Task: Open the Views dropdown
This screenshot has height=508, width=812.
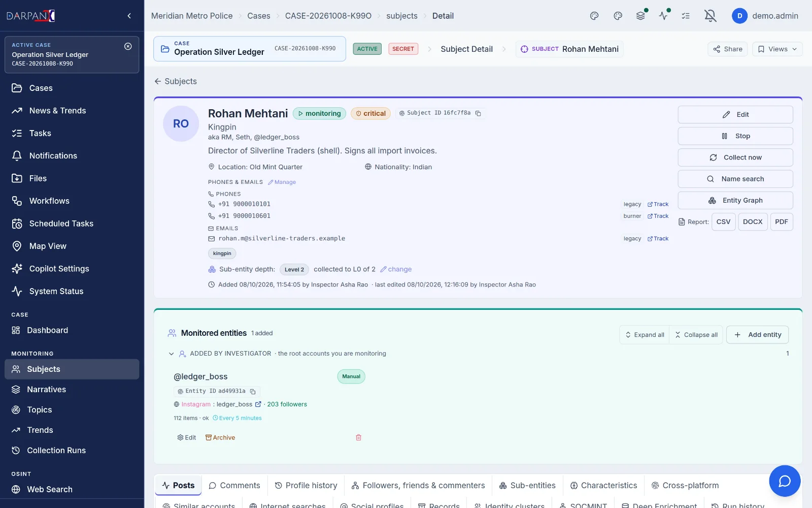Action: [777, 49]
